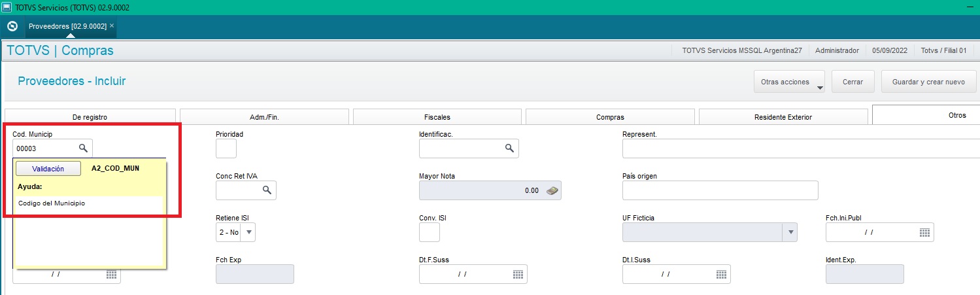This screenshot has width=980, height=295.
Task: Switch to the Fiscales tab
Action: pyautogui.click(x=437, y=117)
